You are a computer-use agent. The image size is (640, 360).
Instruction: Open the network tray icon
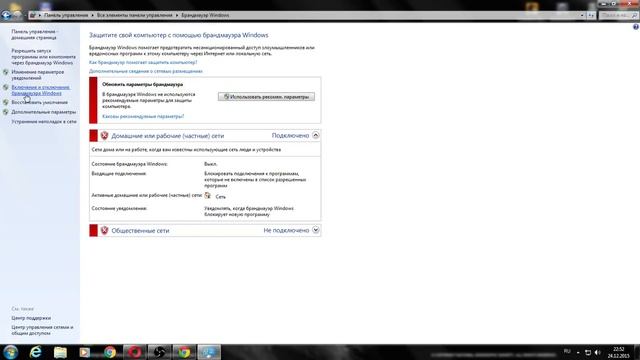click(588, 352)
